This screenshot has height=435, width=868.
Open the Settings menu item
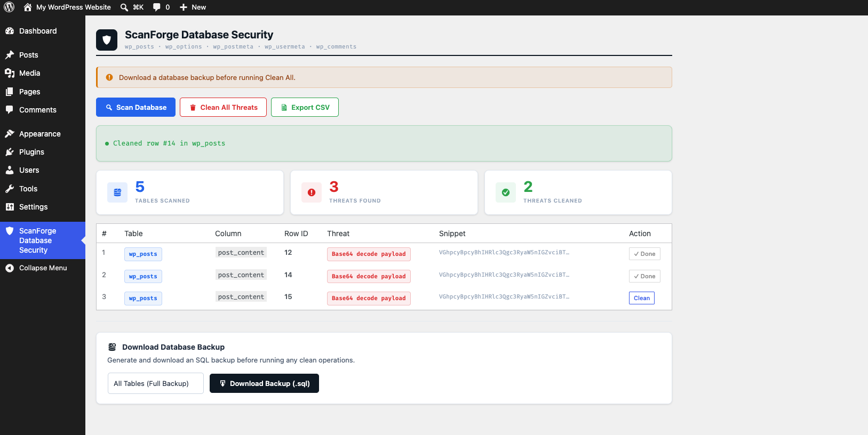[43, 207]
